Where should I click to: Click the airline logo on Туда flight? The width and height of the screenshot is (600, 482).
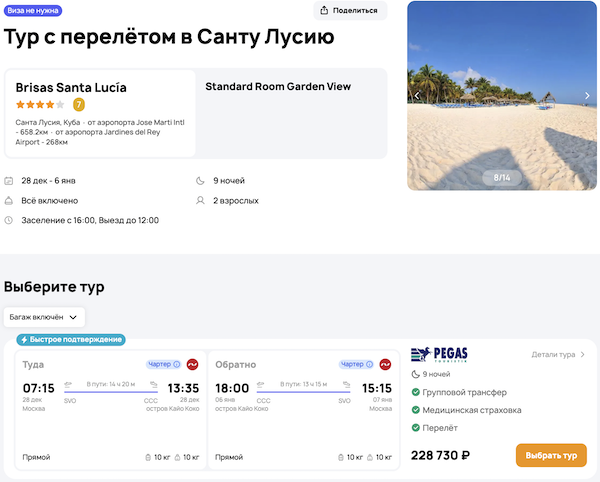tap(192, 364)
